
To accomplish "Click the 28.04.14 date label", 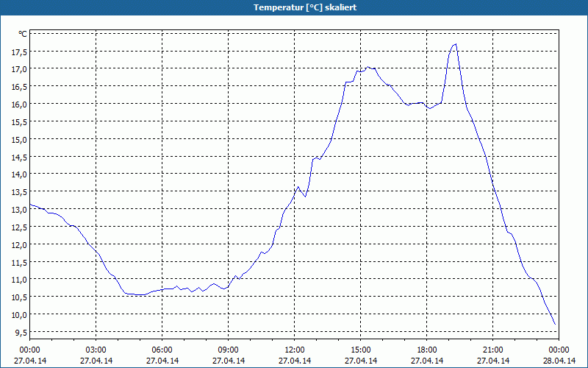I will pyautogui.click(x=559, y=361).
